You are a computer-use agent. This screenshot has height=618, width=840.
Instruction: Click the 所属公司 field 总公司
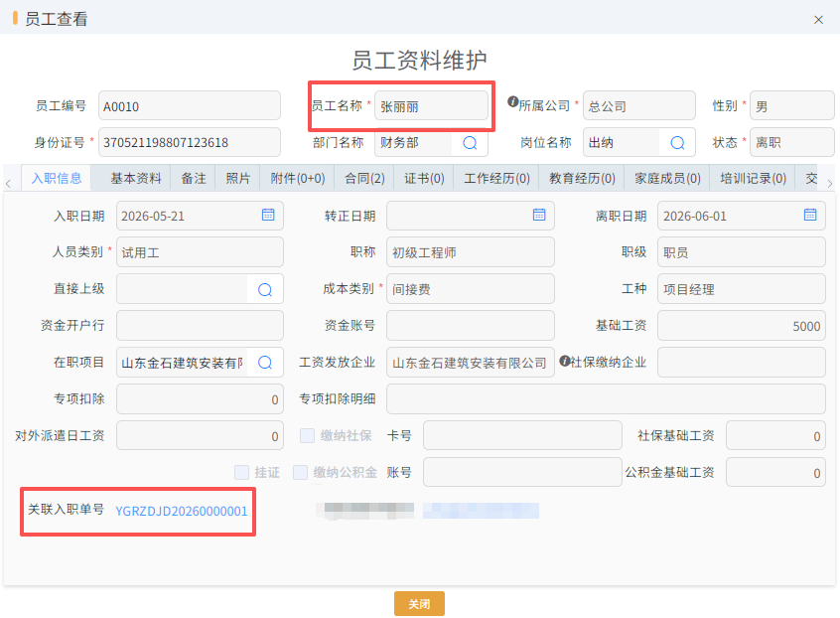[639, 105]
